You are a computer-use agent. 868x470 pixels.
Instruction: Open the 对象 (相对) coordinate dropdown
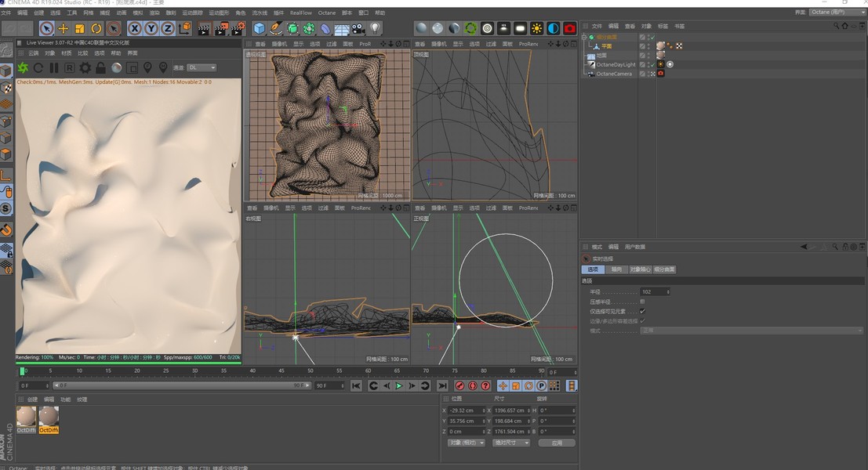pos(466,443)
